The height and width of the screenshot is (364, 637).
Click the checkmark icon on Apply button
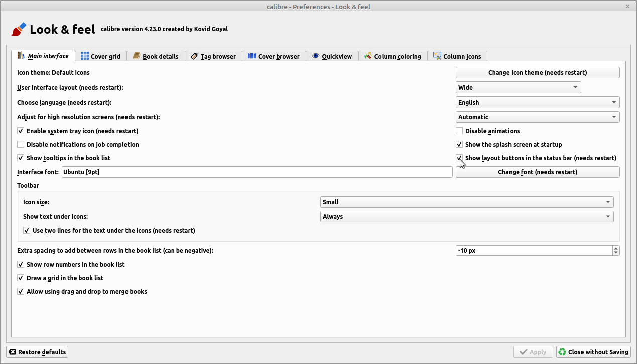(524, 352)
